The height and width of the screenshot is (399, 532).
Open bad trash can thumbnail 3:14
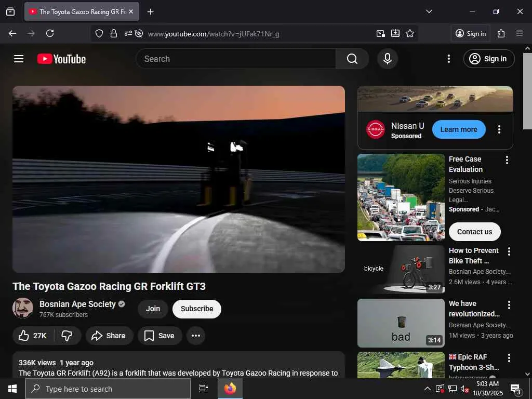[401, 323]
